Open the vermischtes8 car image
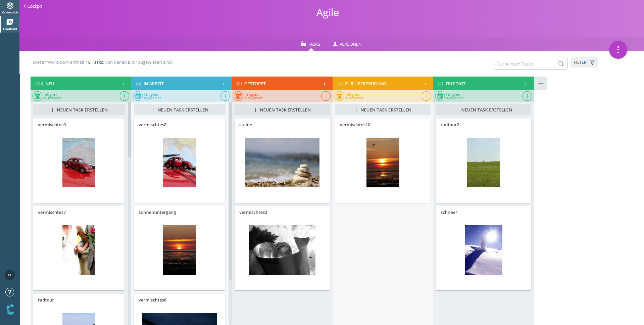644x325 pixels. pyautogui.click(x=180, y=162)
